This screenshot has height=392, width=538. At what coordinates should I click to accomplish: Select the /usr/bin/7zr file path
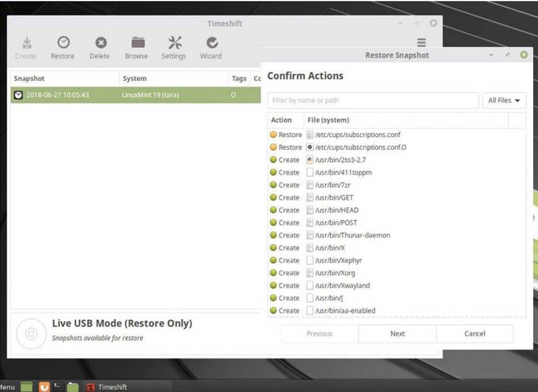pos(333,185)
